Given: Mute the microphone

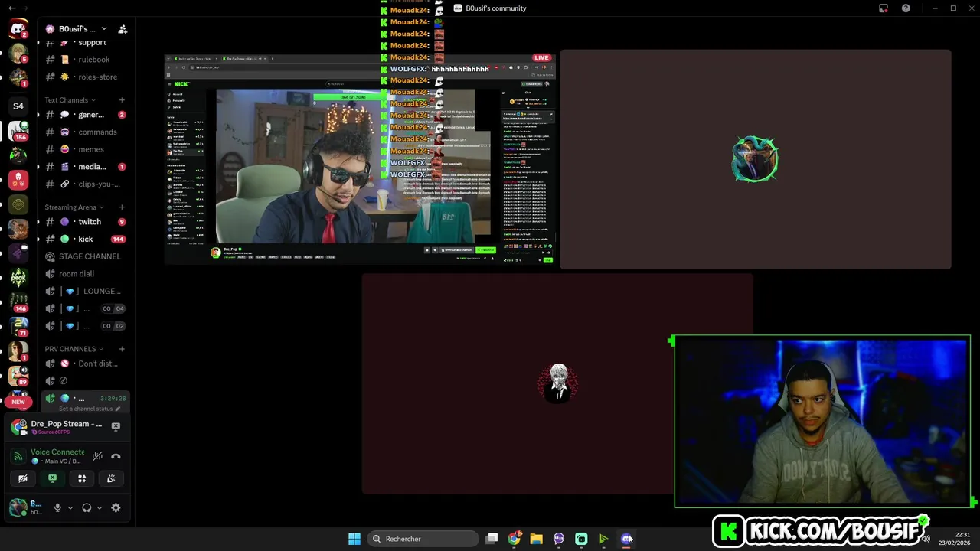Looking at the screenshot, I should click(57, 507).
